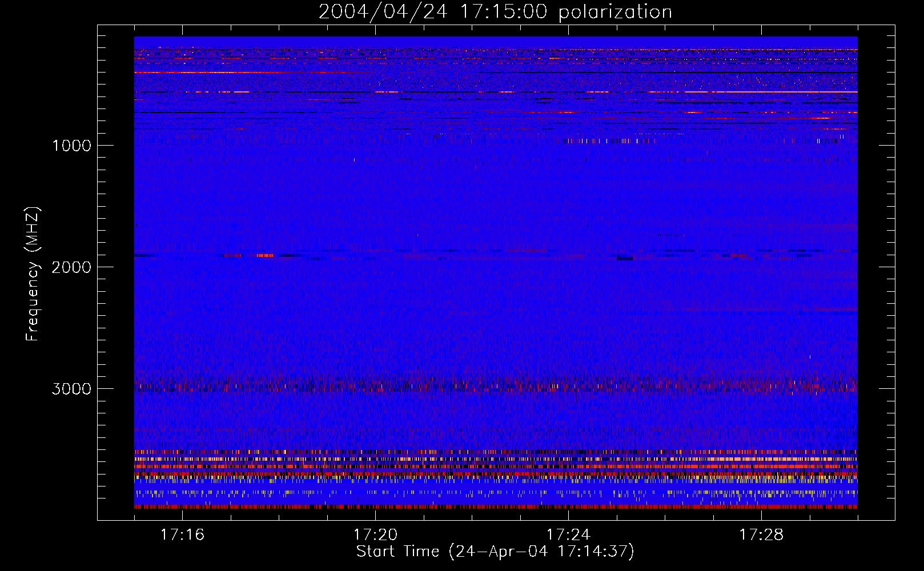Image resolution: width=924 pixels, height=571 pixels.
Task: Click the 'Frequency (MHZ)' axis label
Action: 33,274
